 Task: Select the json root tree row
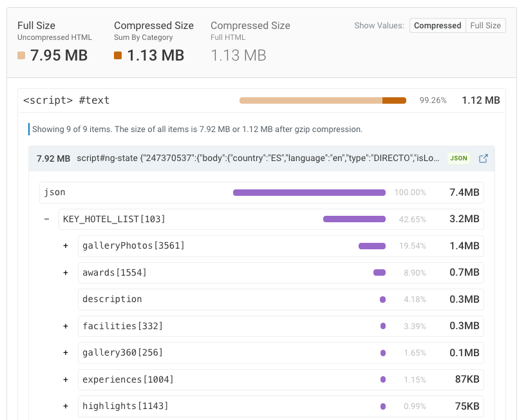point(129,192)
